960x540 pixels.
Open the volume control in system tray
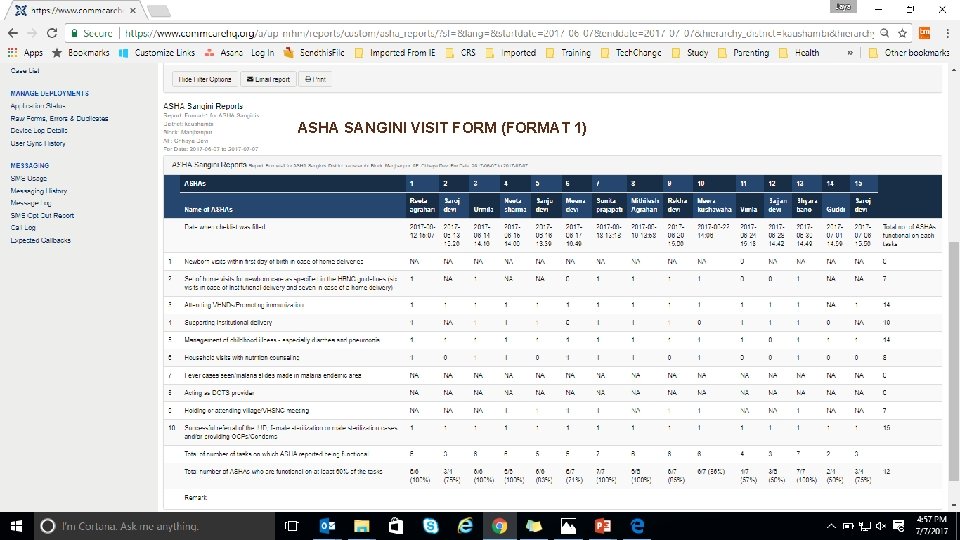point(881,527)
